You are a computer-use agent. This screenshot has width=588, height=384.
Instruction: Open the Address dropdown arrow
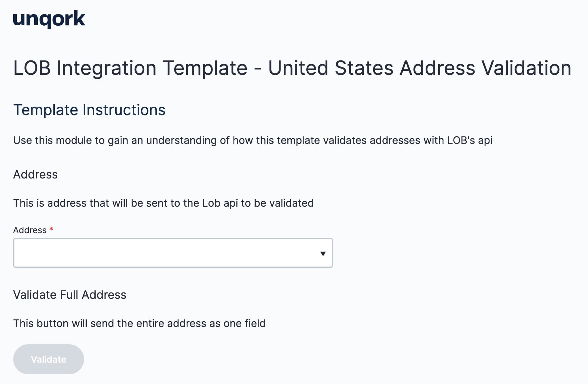[323, 254]
